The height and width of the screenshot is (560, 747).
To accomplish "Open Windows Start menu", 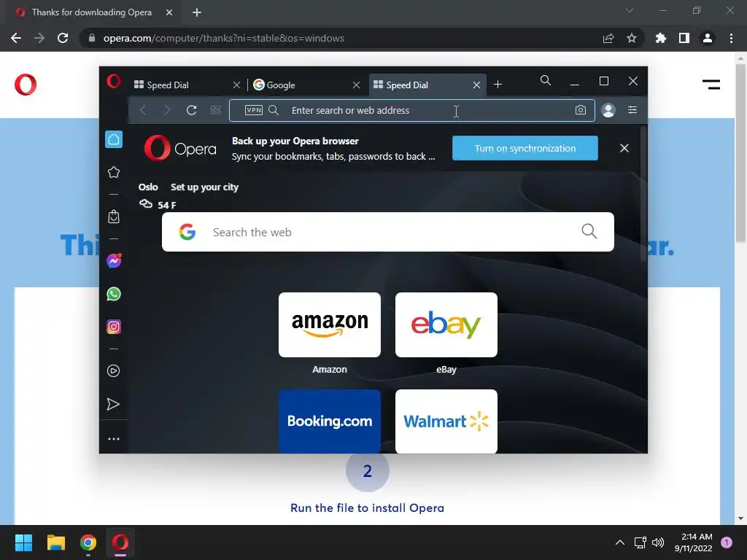I will click(x=23, y=542).
